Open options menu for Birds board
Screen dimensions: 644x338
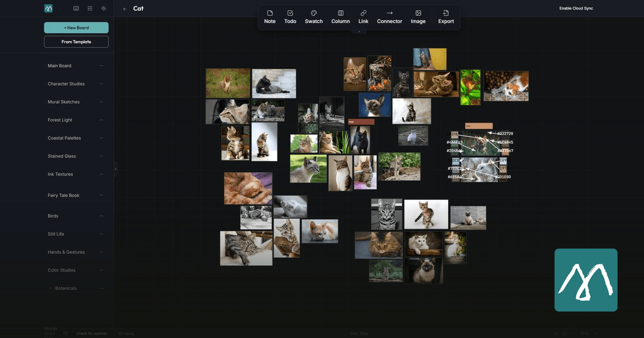point(101,216)
